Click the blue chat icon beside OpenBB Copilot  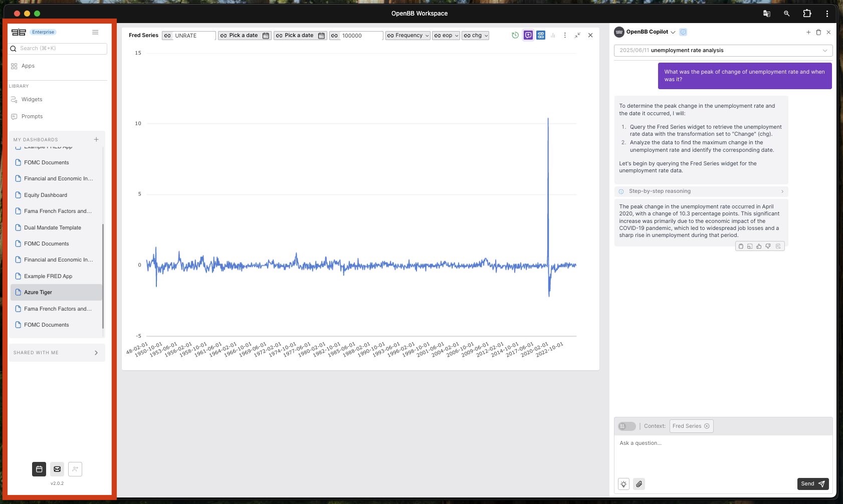click(683, 32)
